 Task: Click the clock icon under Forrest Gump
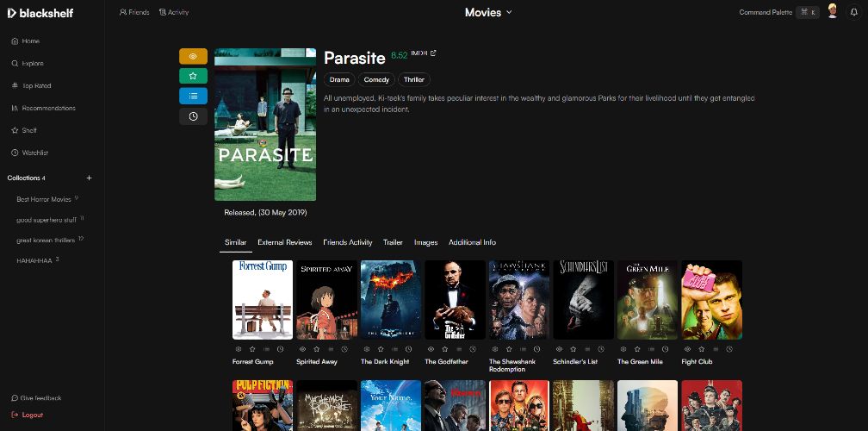(x=280, y=349)
